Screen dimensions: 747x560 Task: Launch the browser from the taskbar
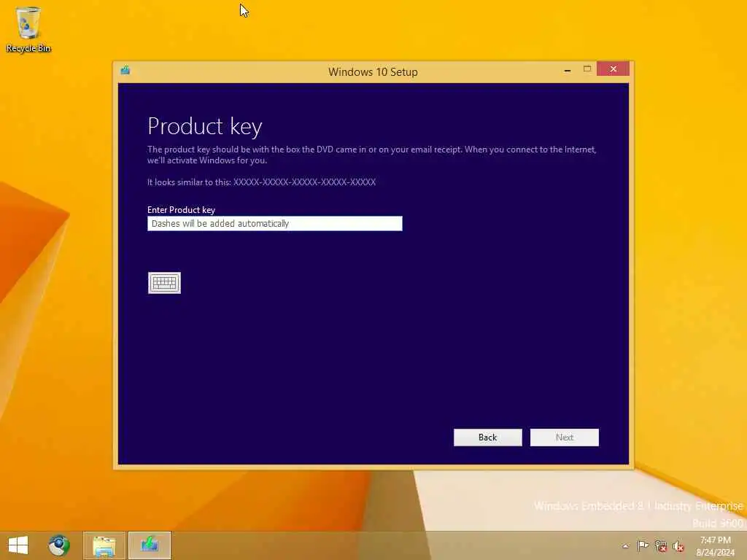59,545
